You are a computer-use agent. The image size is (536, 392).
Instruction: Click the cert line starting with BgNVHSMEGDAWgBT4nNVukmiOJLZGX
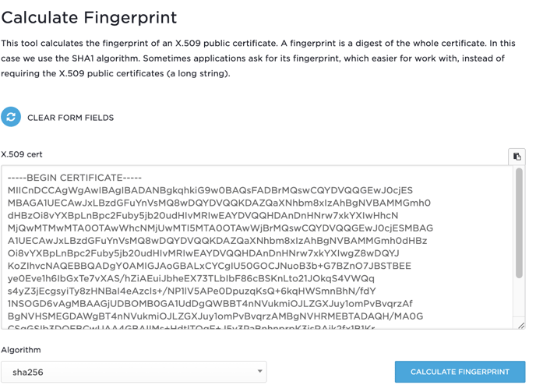[x=215, y=316]
